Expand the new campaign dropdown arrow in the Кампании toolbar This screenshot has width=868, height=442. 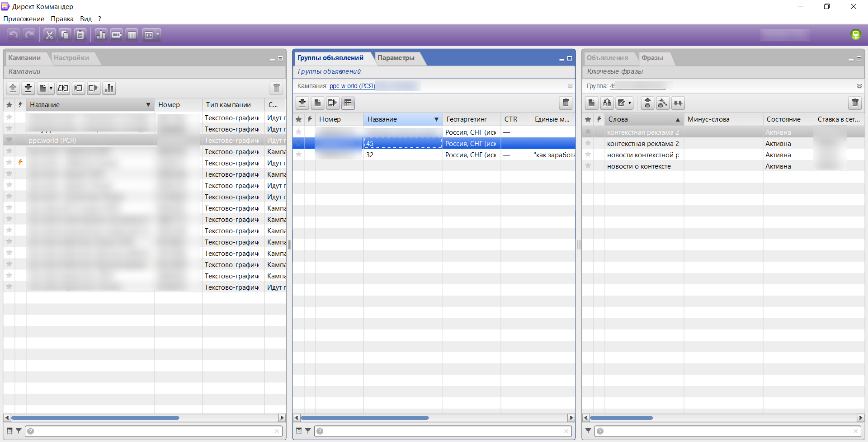click(51, 88)
